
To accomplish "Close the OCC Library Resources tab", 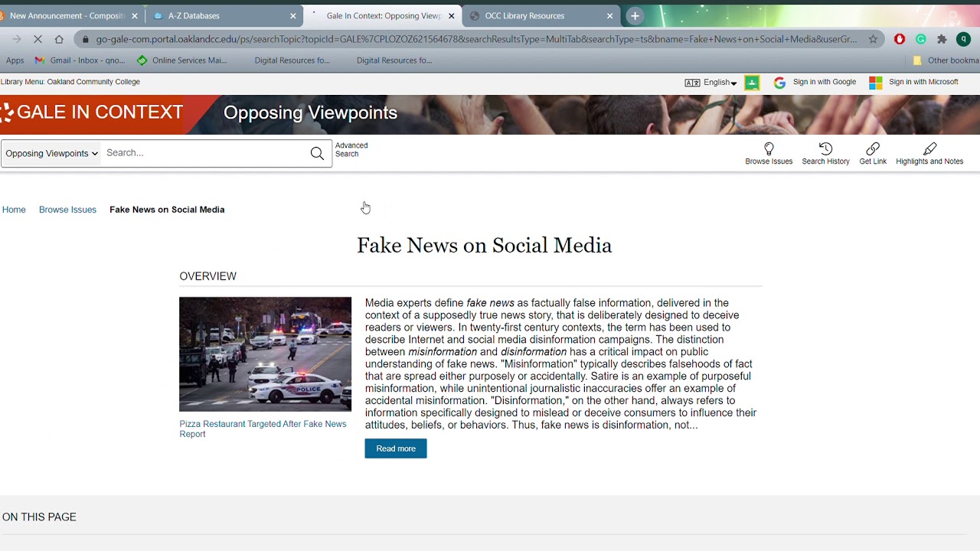I will [609, 15].
